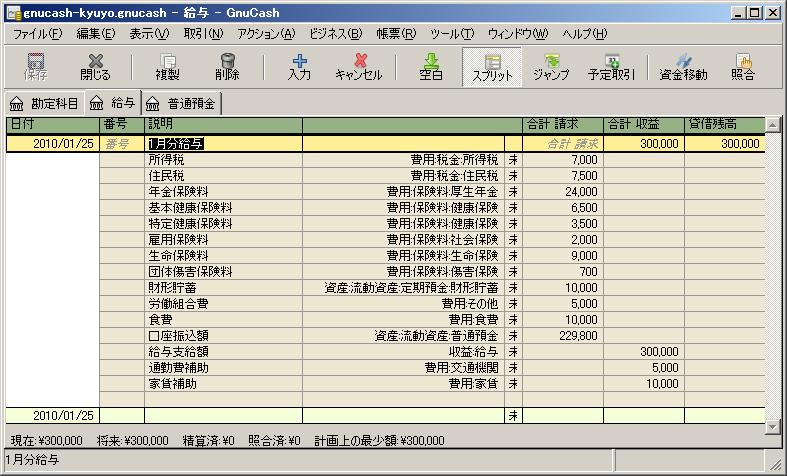The width and height of the screenshot is (787, 476).
Task: Click the ジャンプ (Jump) toolbar icon
Action: click(x=551, y=66)
